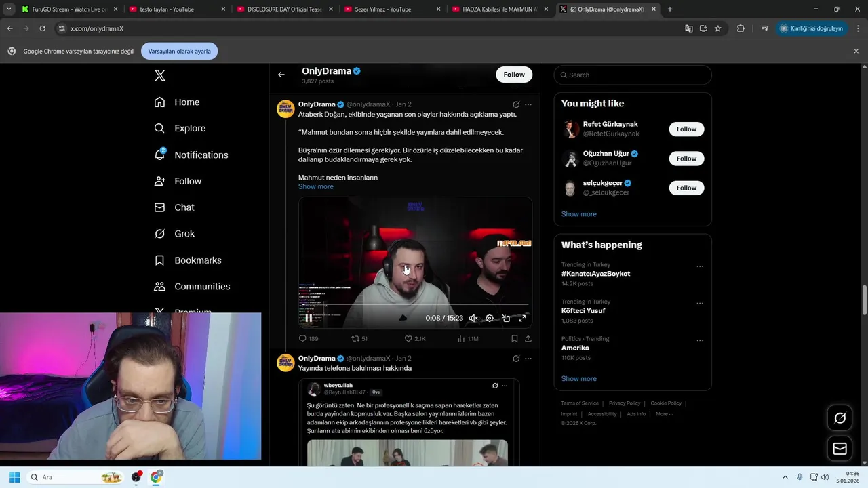
Task: Like the post with 2.1K likes
Action: click(415, 338)
